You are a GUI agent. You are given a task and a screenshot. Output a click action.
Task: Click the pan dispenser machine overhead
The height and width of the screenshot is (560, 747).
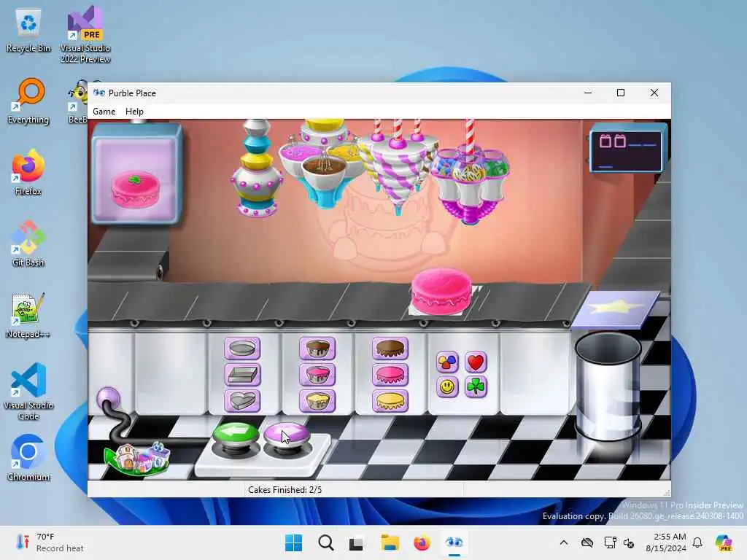(257, 168)
